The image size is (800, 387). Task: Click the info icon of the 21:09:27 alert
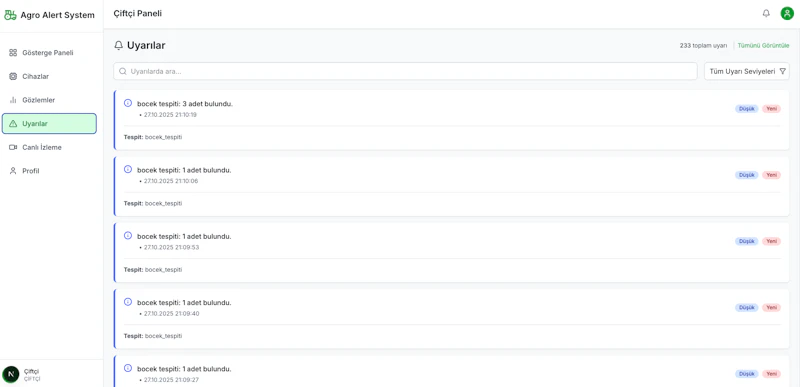[x=128, y=368]
